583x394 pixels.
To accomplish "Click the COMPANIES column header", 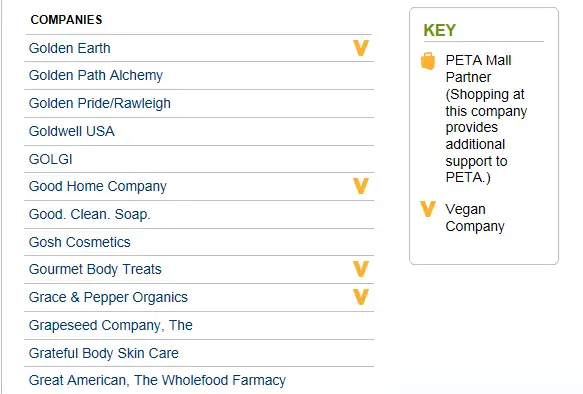I will tap(66, 20).
